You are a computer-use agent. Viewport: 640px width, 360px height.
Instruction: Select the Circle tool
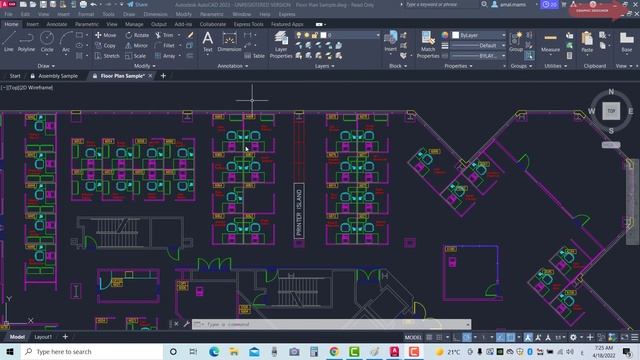(47, 42)
